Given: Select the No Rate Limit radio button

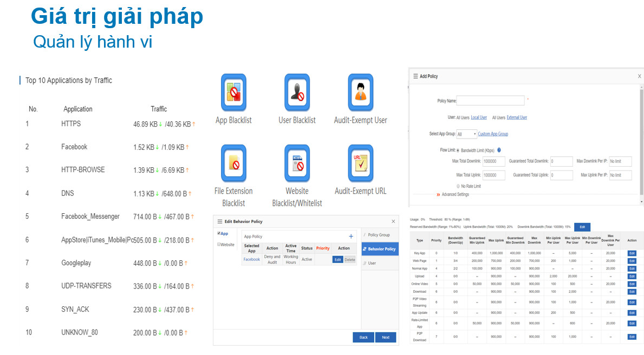Looking at the screenshot, I should click(x=458, y=186).
